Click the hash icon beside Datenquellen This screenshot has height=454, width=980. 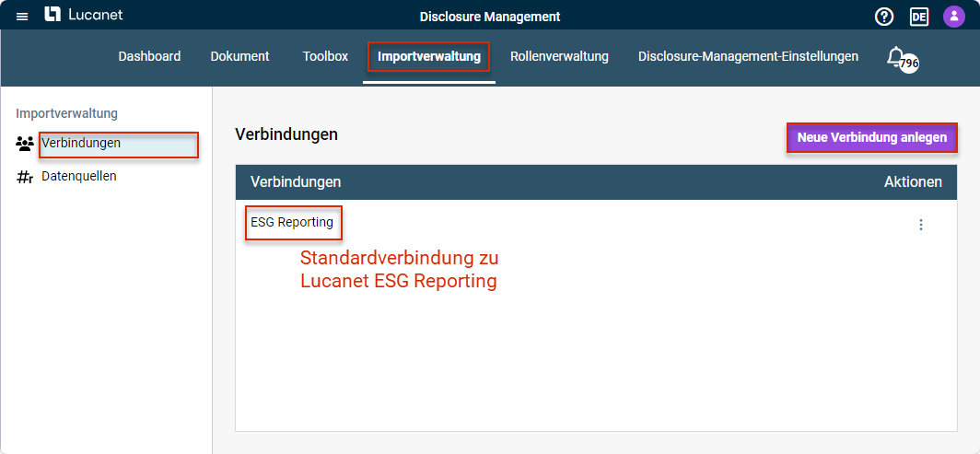[24, 178]
